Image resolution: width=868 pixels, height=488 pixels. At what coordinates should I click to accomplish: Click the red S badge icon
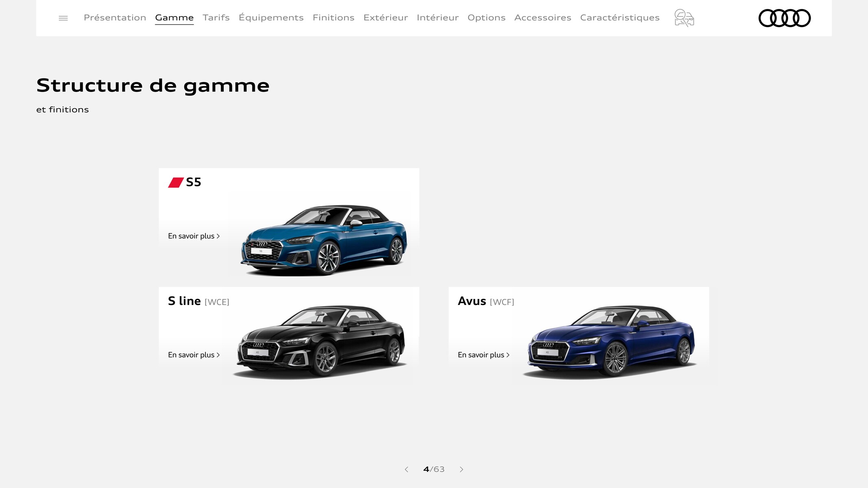coord(176,183)
